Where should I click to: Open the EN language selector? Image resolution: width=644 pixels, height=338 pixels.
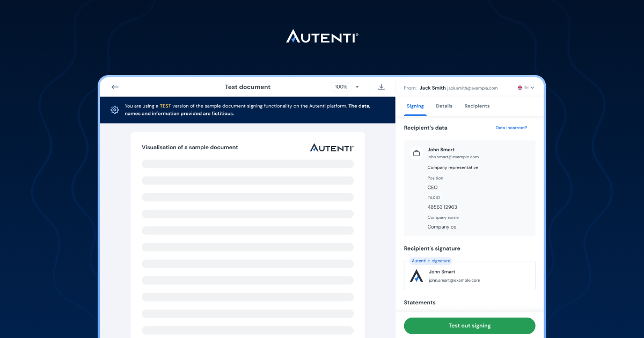526,87
